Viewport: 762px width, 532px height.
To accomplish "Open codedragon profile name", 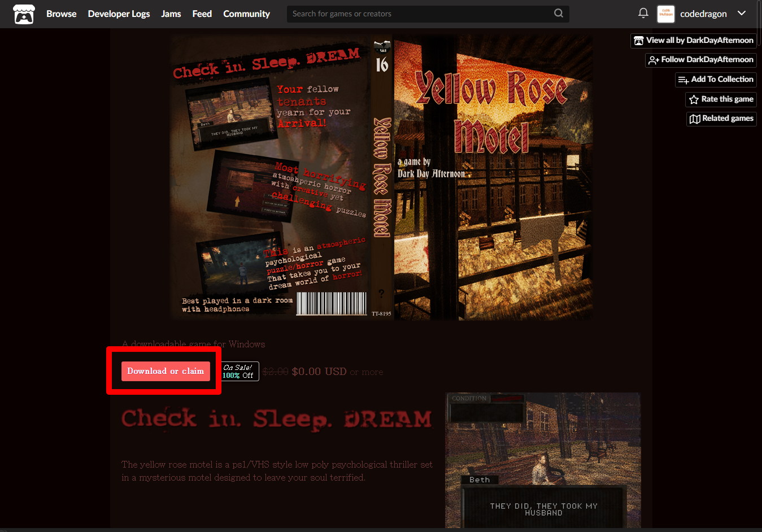I will tap(703, 14).
